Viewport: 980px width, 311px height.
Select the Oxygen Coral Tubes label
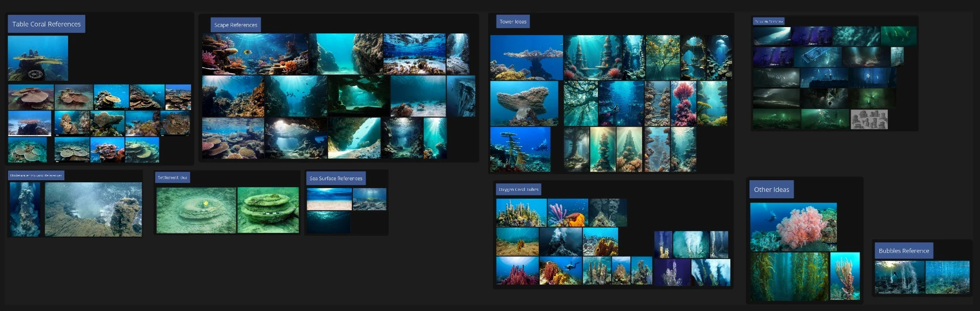(x=518, y=189)
